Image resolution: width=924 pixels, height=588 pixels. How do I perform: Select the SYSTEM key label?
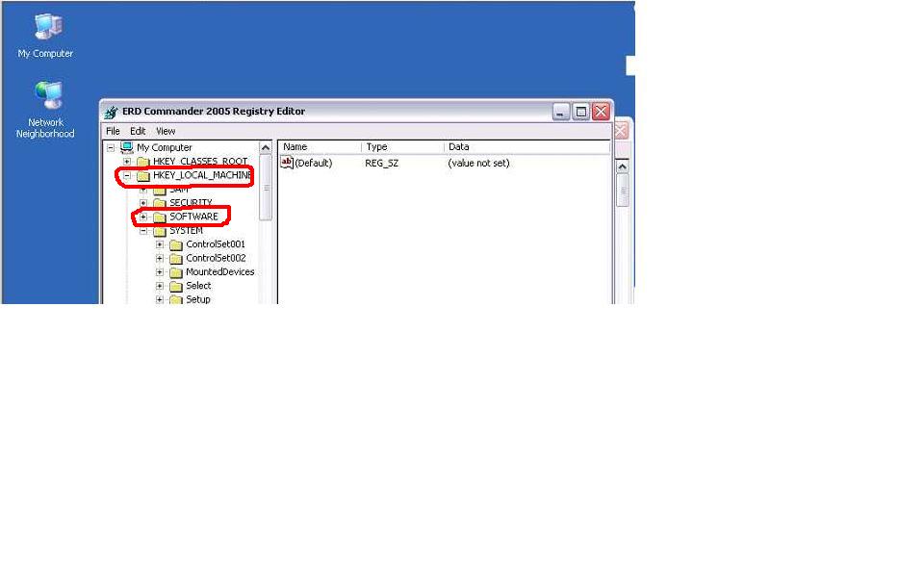tap(186, 230)
